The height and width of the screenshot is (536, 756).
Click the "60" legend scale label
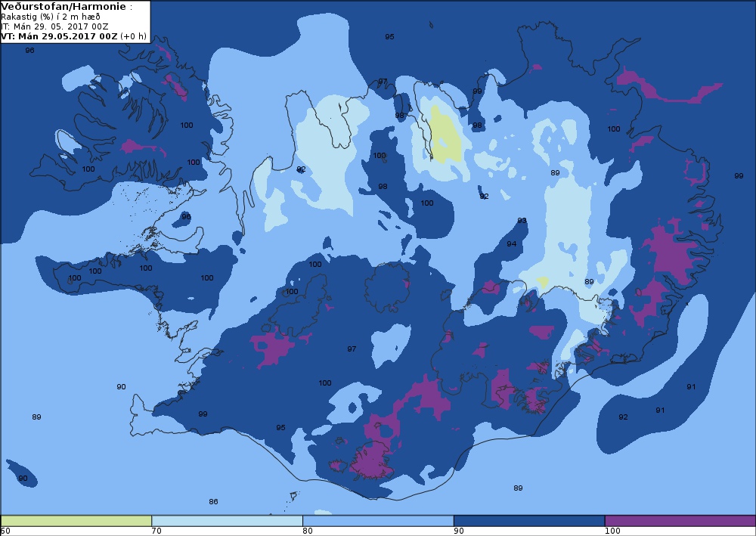5,531
